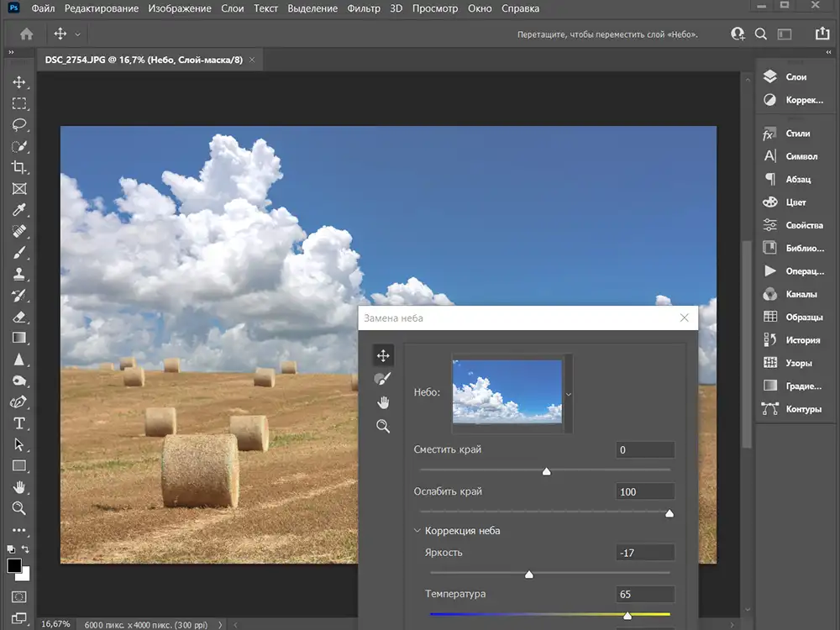Image resolution: width=840 pixels, height=630 pixels.
Task: Close the DSC_2754.JPG document tab
Action: [252, 60]
